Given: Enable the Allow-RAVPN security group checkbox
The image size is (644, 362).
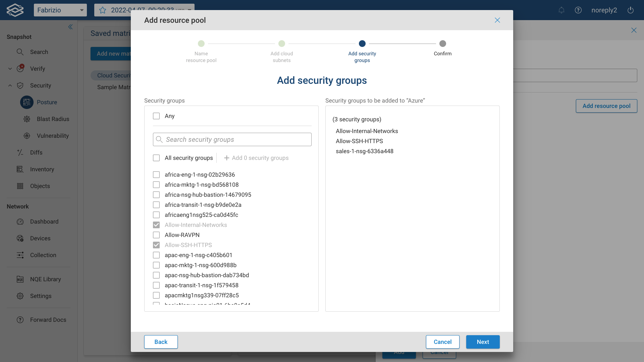Looking at the screenshot, I should point(156,235).
